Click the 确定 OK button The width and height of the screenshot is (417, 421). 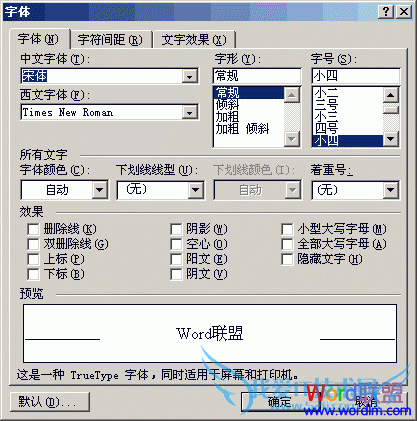pyautogui.click(x=279, y=402)
